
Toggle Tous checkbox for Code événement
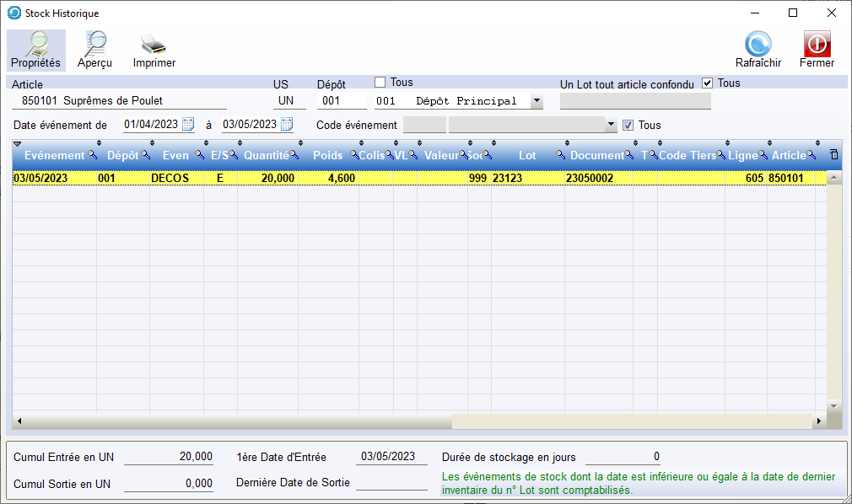(x=627, y=126)
